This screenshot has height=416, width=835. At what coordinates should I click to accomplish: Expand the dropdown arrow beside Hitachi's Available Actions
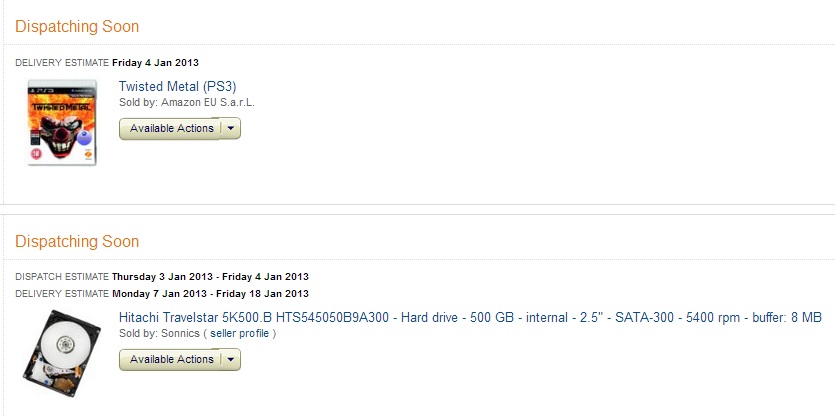click(231, 360)
